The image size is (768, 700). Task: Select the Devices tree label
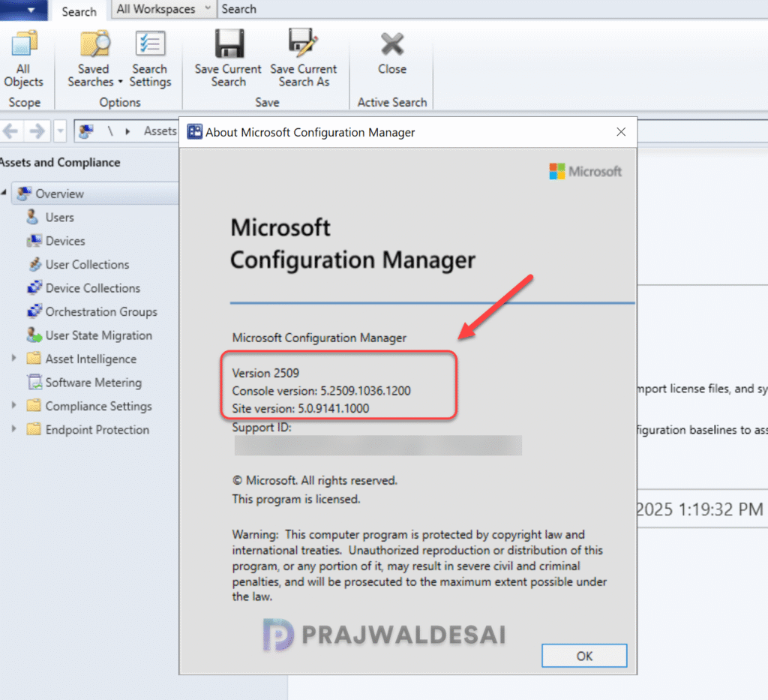coord(65,241)
